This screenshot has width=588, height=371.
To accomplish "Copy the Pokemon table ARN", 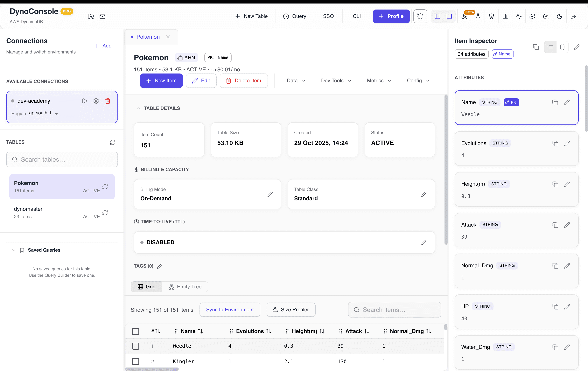I will pos(186,58).
